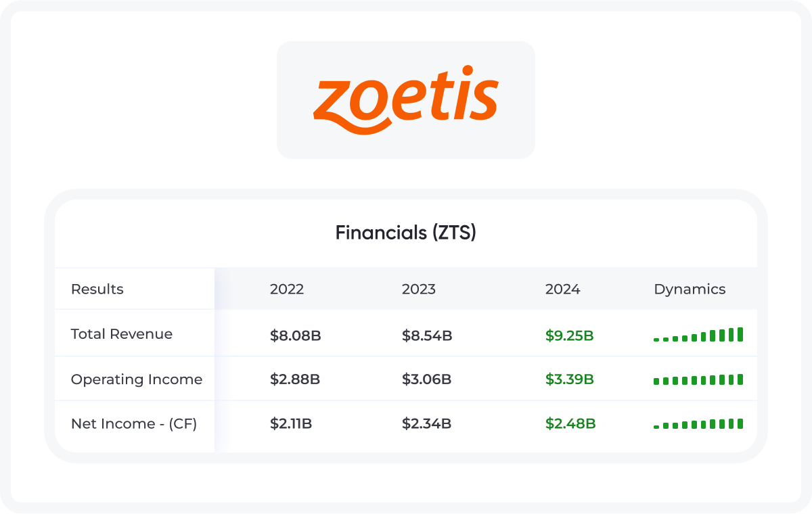Click the Operating Income dynamics bar chart

pyautogui.click(x=698, y=379)
